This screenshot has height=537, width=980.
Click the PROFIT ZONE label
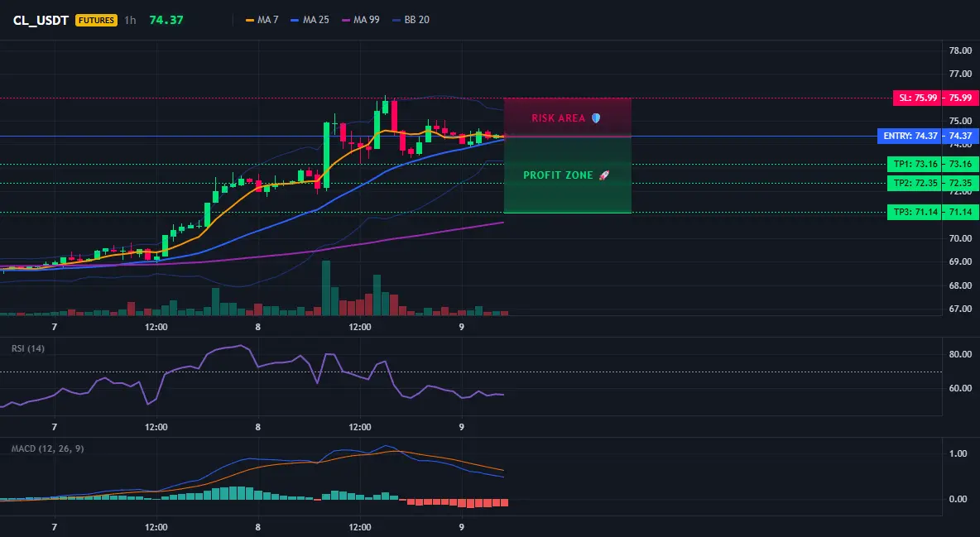point(558,175)
